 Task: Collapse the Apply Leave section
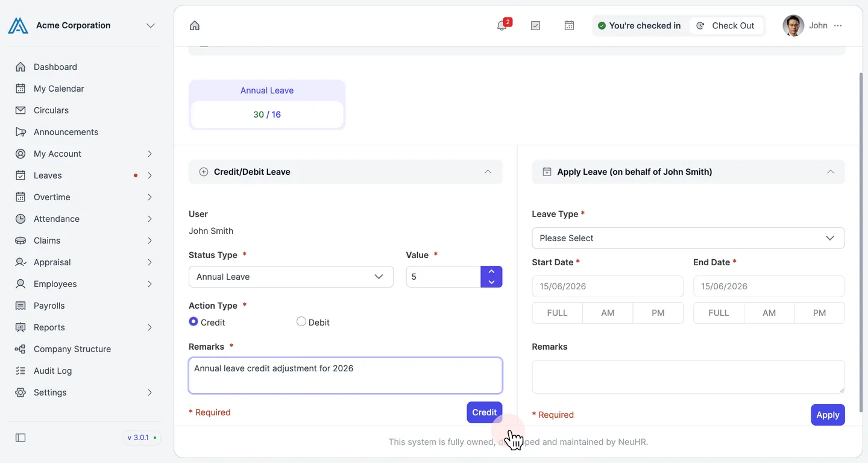[831, 172]
